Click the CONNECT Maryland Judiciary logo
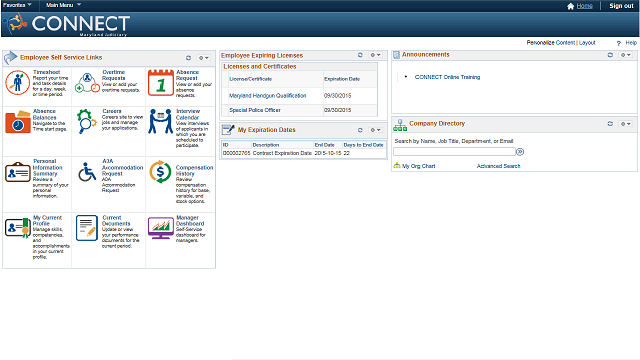 click(x=66, y=24)
